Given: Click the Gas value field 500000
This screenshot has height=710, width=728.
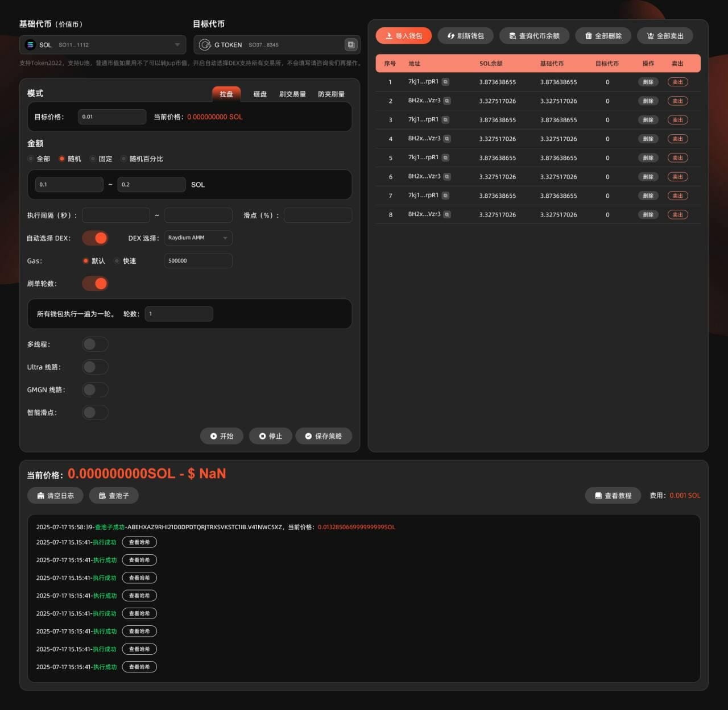Looking at the screenshot, I should pyautogui.click(x=198, y=261).
